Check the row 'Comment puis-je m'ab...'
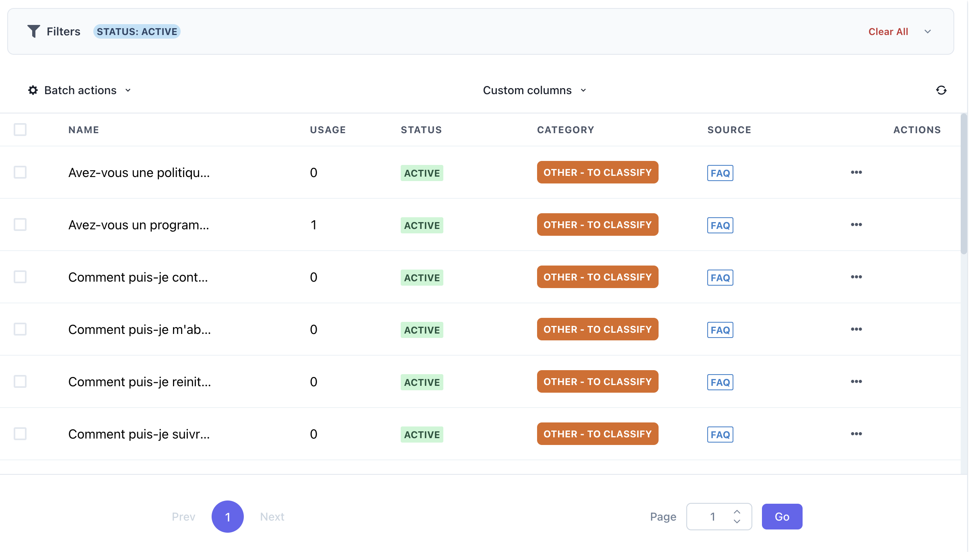Screen dimensions: 980x552 (20, 329)
